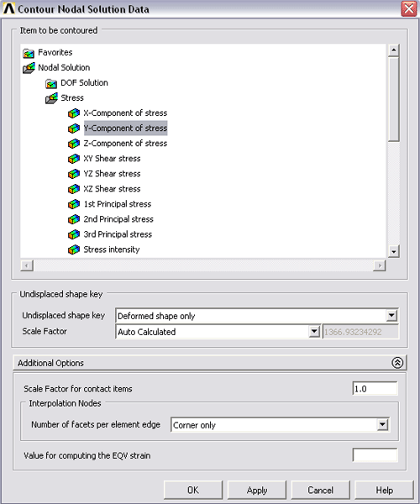
Task: Click the Favorites folder icon
Action: pos(29,53)
